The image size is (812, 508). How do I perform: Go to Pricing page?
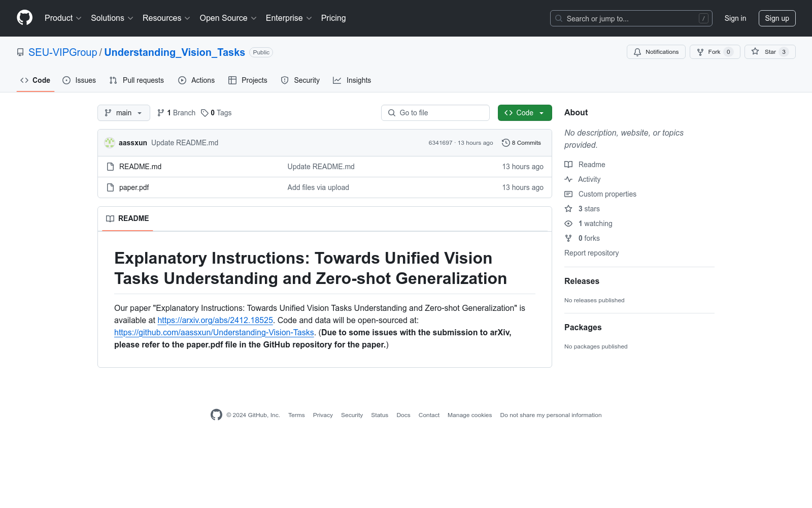click(x=333, y=18)
